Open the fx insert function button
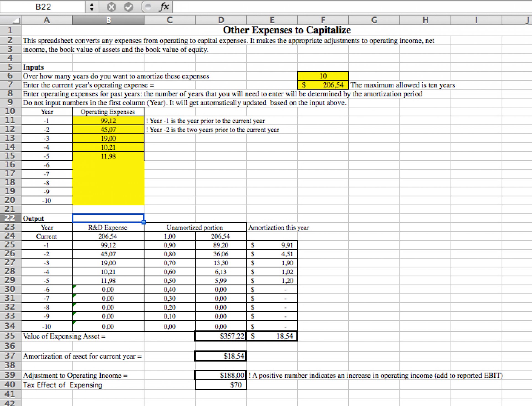 coord(164,7)
